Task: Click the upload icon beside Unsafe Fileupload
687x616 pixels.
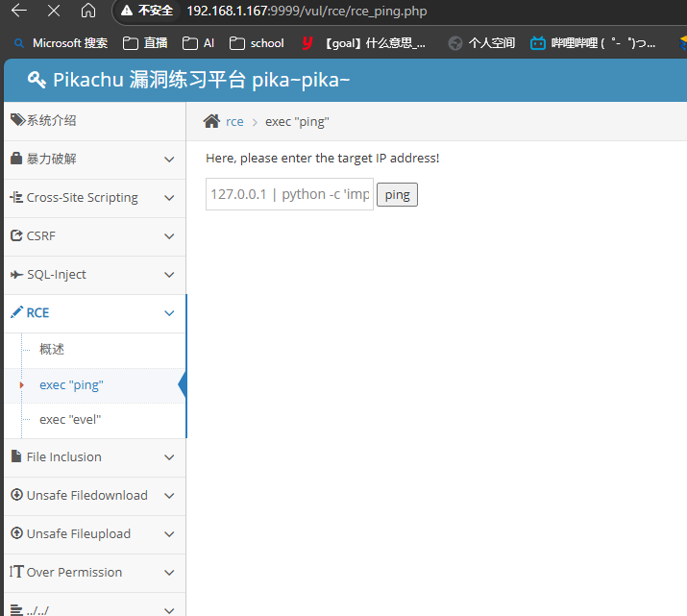Action: [x=16, y=533]
